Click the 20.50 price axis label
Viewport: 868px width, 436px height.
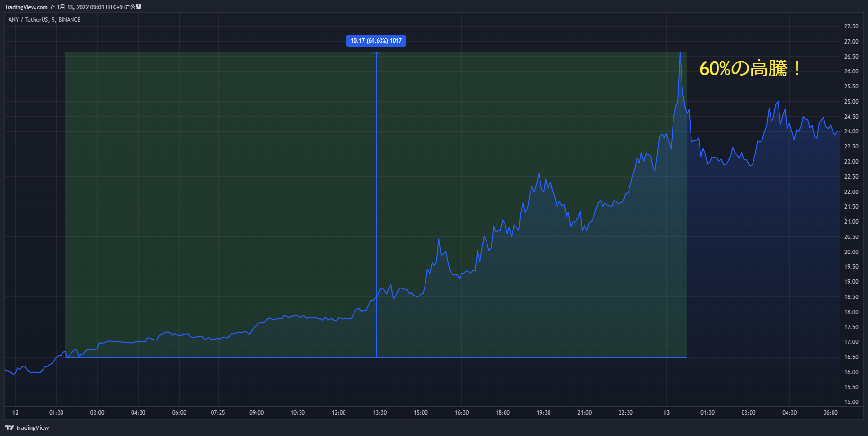(851, 237)
